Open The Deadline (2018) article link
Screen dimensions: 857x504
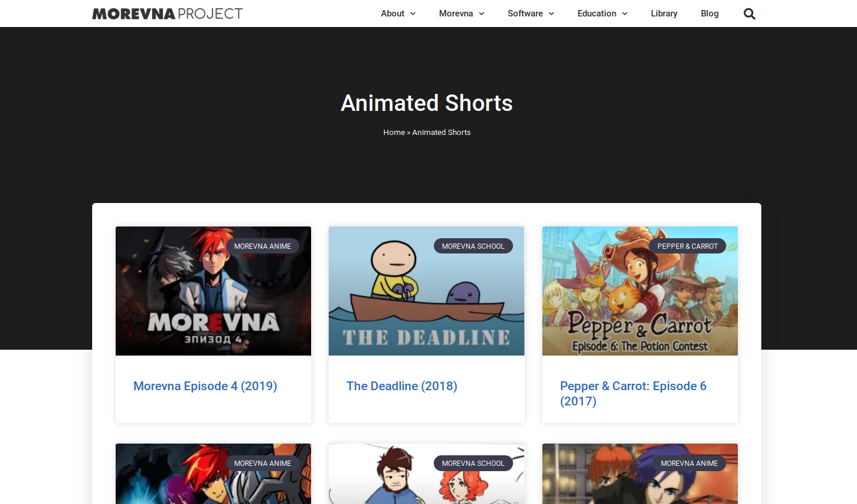(401, 386)
